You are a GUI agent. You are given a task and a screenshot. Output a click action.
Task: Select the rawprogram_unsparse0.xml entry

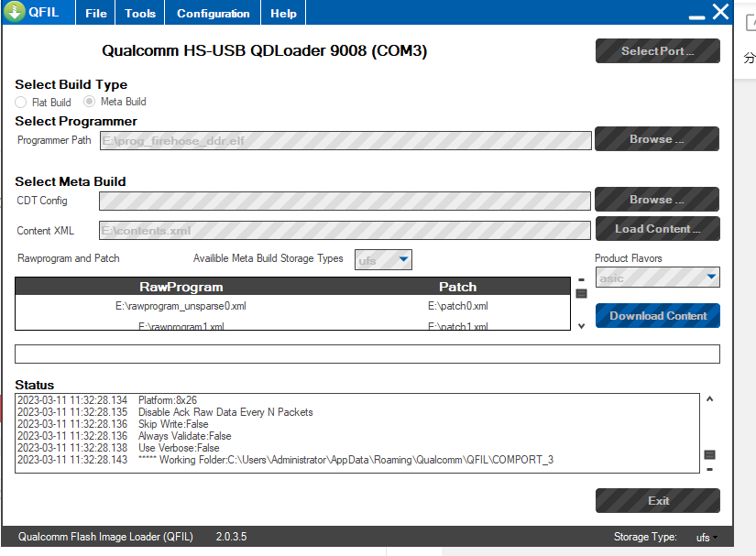181,306
